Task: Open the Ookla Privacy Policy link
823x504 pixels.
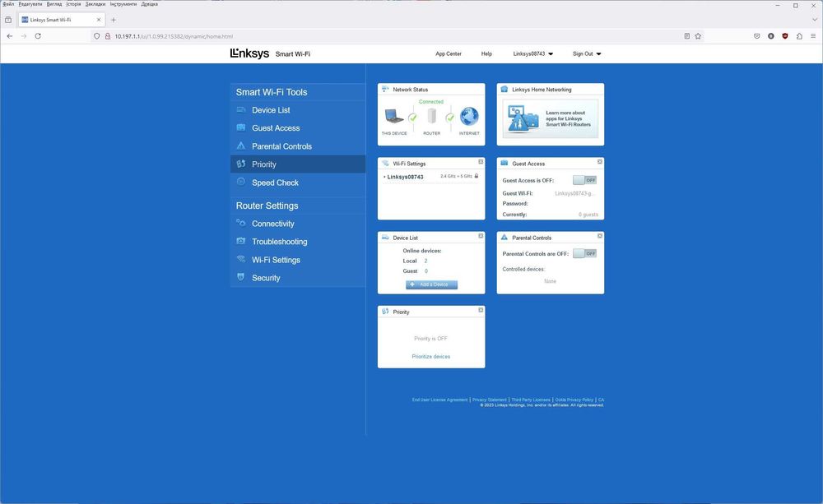Action: click(x=574, y=400)
